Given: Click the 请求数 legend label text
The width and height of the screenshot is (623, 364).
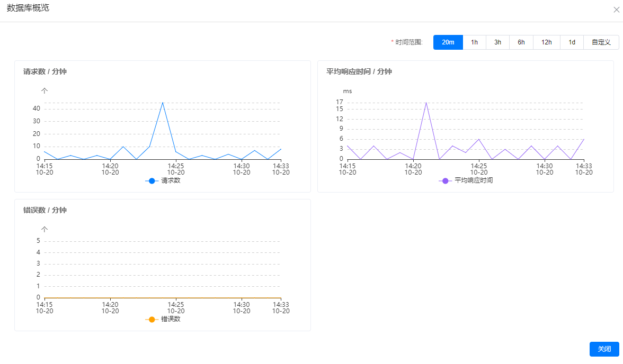Looking at the screenshot, I should click(x=171, y=181).
